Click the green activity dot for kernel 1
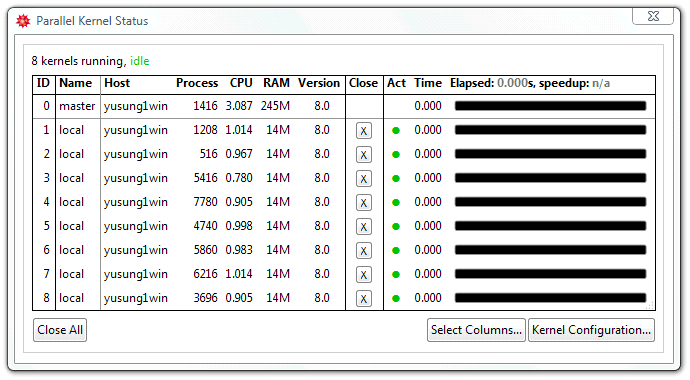 click(x=396, y=131)
